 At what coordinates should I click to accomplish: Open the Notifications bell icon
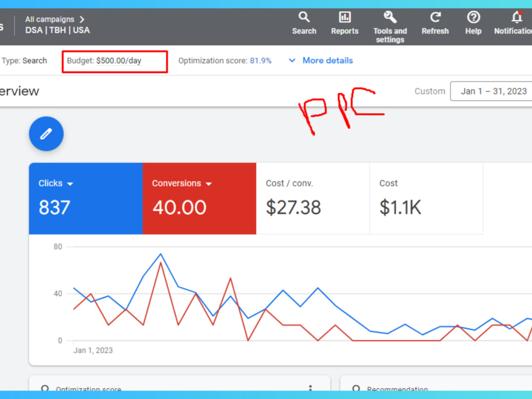(517, 17)
